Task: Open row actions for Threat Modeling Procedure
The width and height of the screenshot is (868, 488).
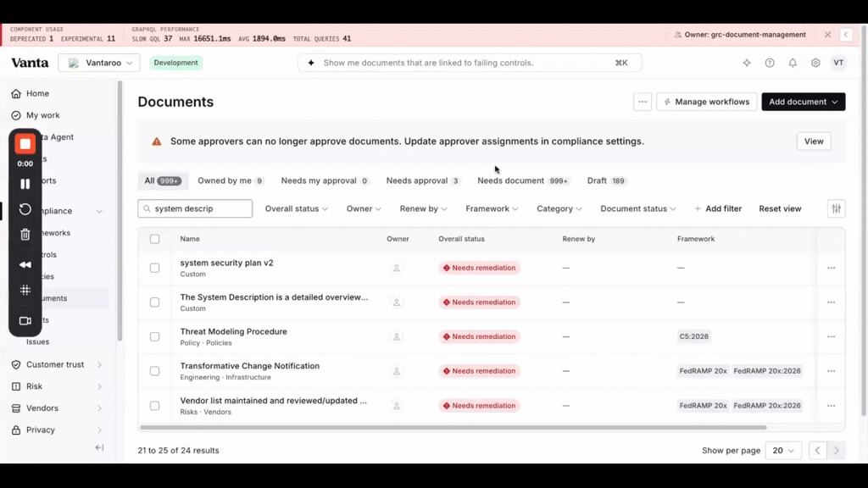Action: point(831,336)
